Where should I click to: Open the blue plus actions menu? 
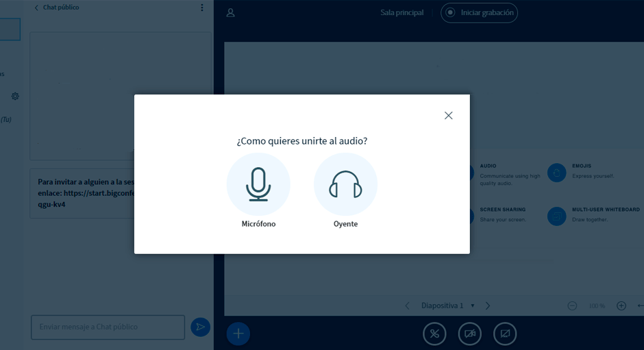(x=238, y=334)
